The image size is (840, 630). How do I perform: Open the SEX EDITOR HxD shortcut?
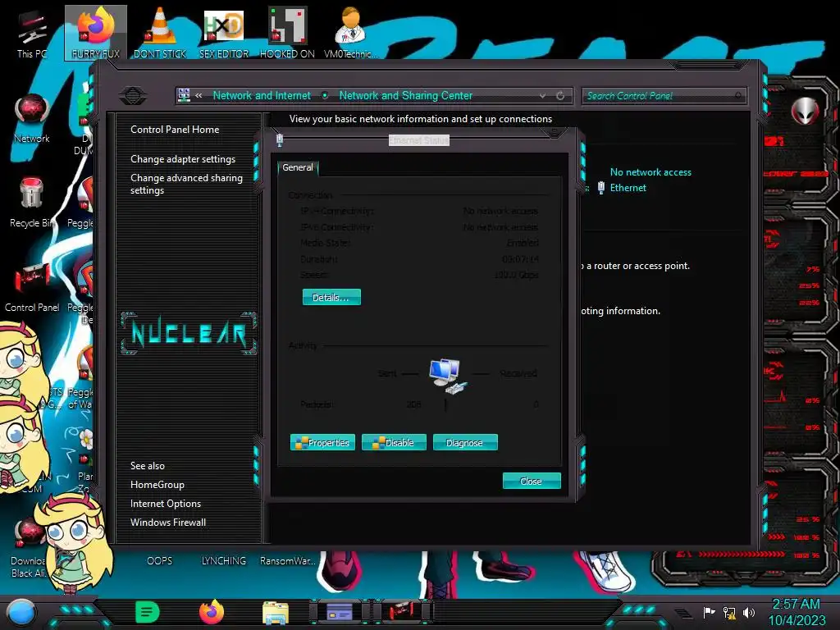(x=224, y=33)
